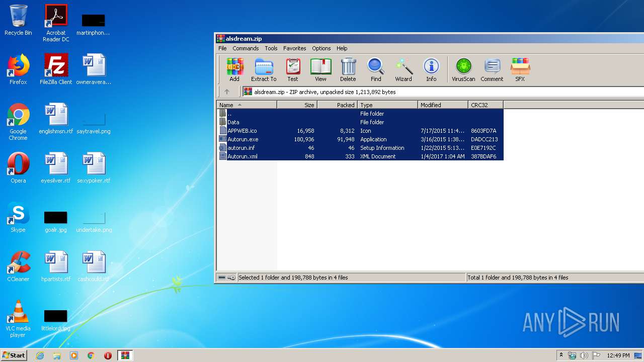The image size is (644, 362).
Task: Click the Add toolbar icon in WinRAR
Action: tap(234, 70)
